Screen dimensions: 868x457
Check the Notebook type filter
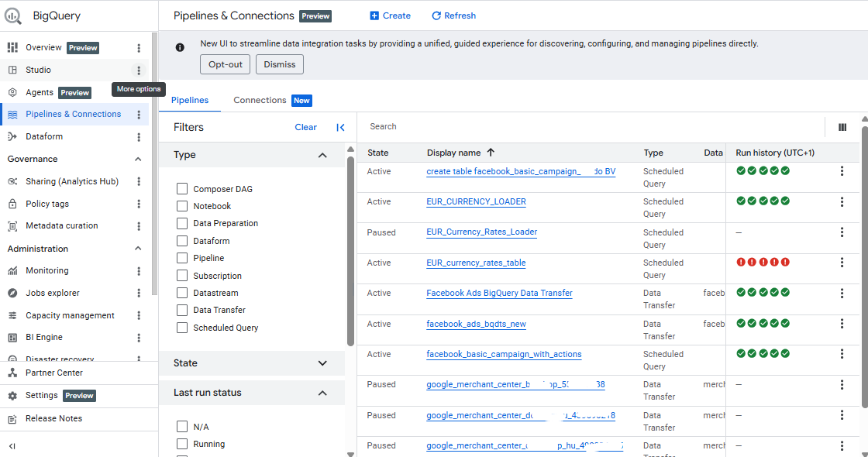182,206
